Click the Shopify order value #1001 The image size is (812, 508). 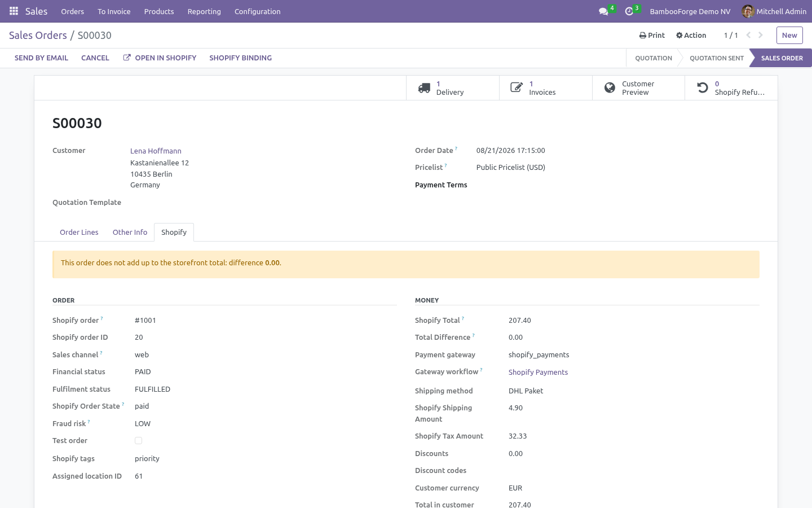click(x=145, y=320)
